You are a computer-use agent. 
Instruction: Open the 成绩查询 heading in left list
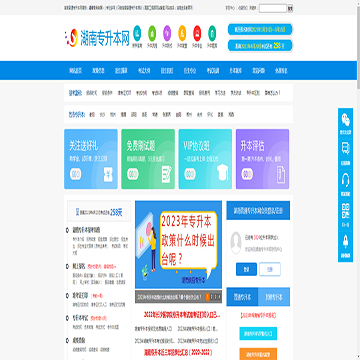tap(79, 340)
